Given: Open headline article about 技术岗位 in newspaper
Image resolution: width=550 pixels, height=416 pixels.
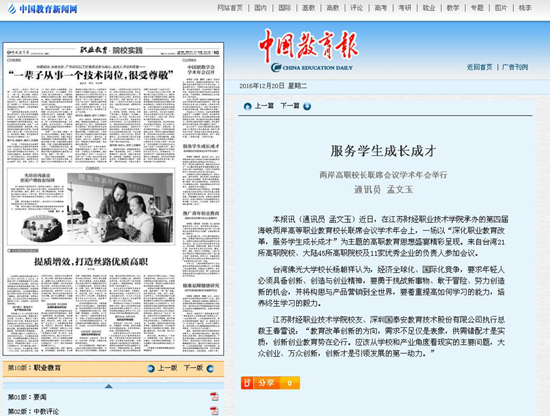Looking at the screenshot, I should 91,75.
